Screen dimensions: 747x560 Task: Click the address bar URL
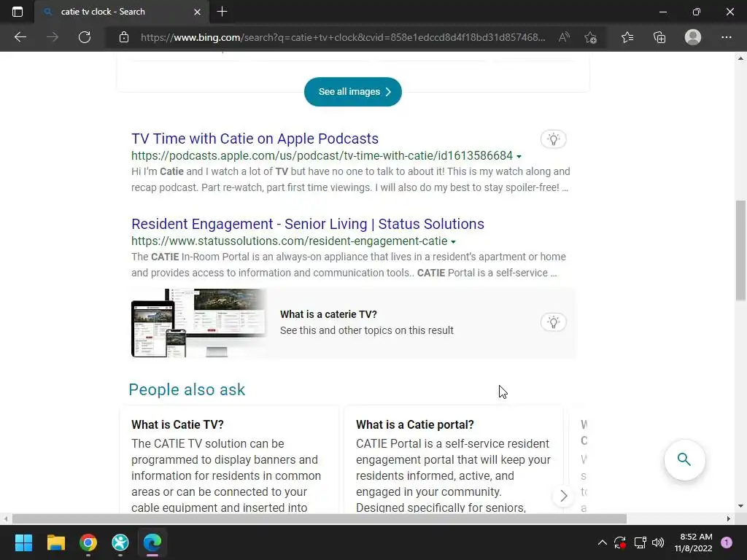point(343,37)
